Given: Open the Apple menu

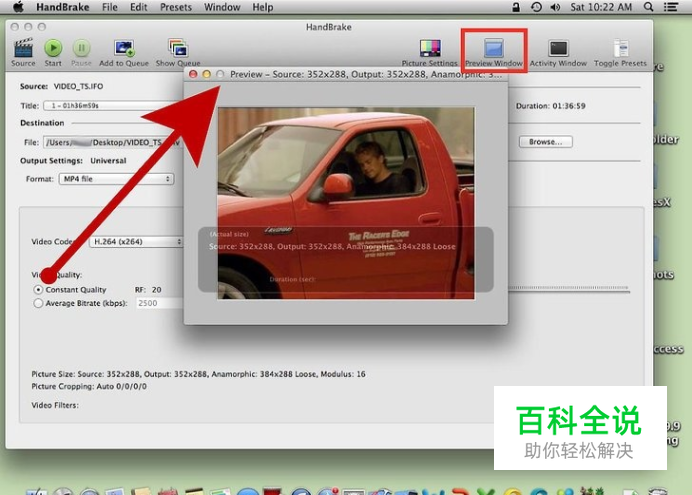Looking at the screenshot, I should pyautogui.click(x=18, y=7).
